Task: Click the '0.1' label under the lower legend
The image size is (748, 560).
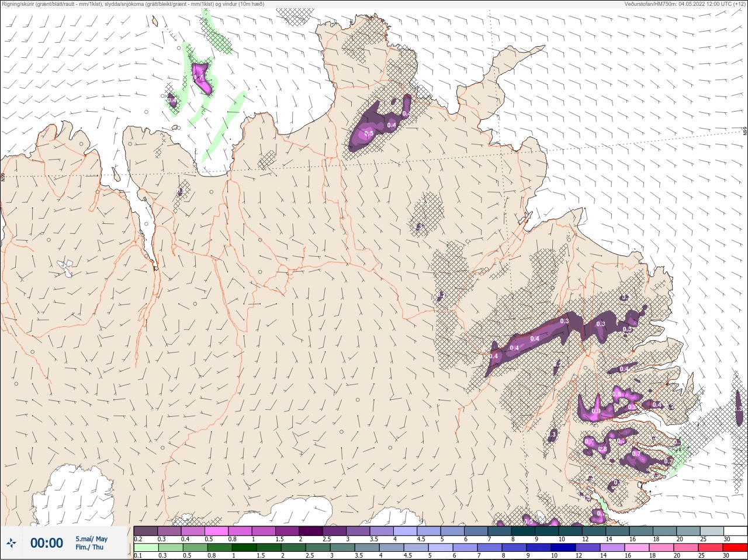Action: [x=138, y=556]
